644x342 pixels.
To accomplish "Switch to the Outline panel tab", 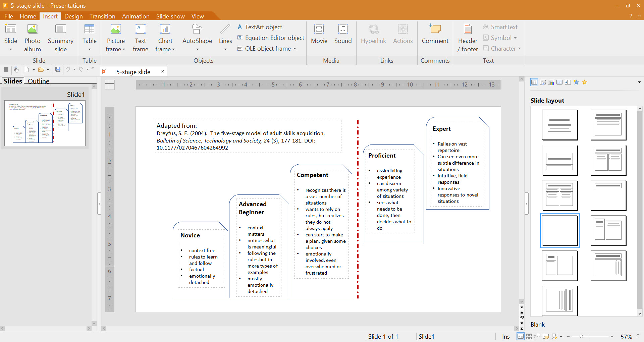I will click(x=39, y=81).
